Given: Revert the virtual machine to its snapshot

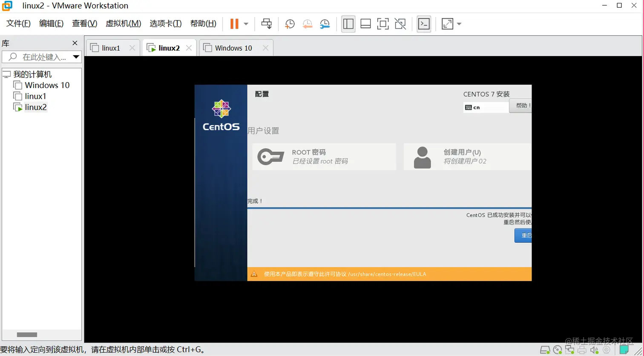Looking at the screenshot, I should 308,24.
